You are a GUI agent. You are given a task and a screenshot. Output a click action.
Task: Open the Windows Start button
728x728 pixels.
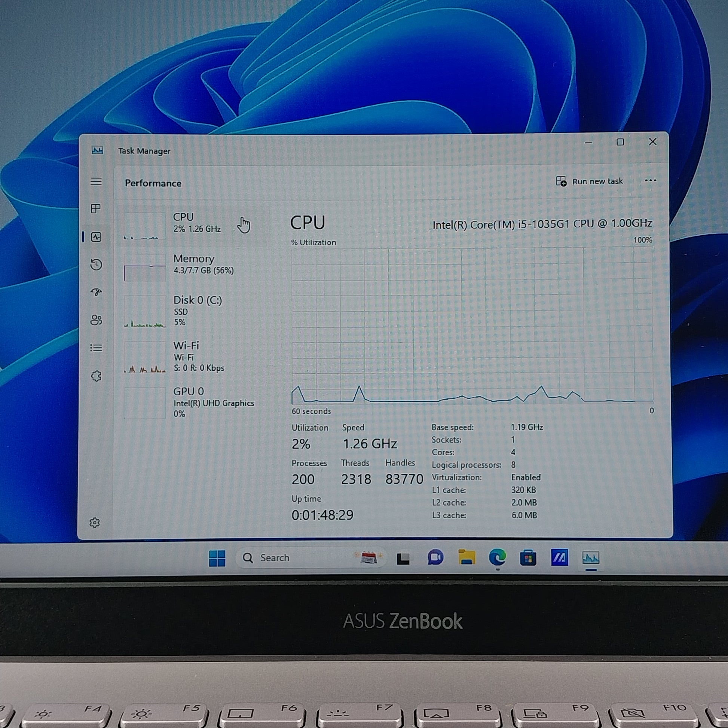pyautogui.click(x=217, y=558)
